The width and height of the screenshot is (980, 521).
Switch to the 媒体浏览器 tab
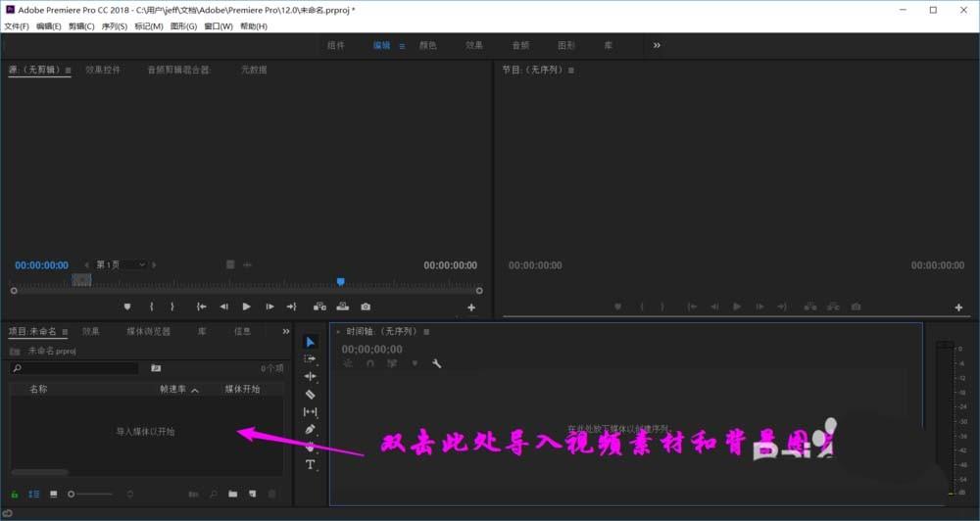149,331
